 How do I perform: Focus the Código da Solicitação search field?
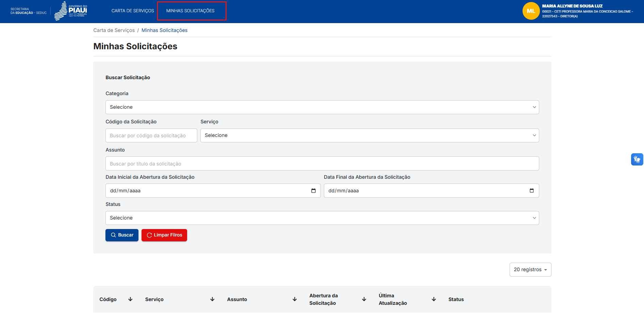tap(151, 136)
